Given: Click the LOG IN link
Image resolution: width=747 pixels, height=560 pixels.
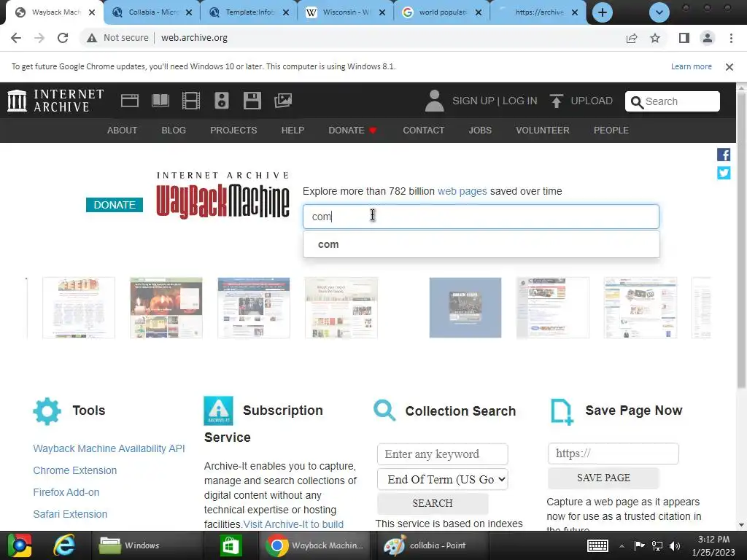Looking at the screenshot, I should (519, 101).
